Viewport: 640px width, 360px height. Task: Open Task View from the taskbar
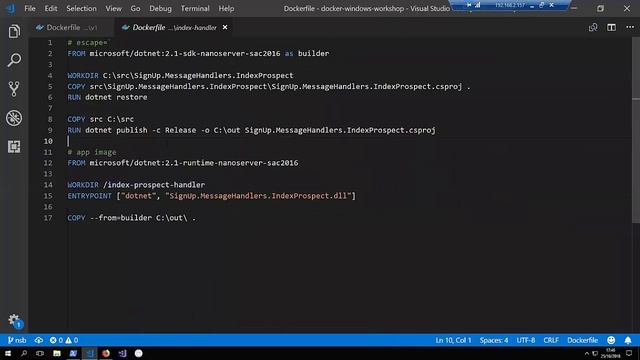40,353
